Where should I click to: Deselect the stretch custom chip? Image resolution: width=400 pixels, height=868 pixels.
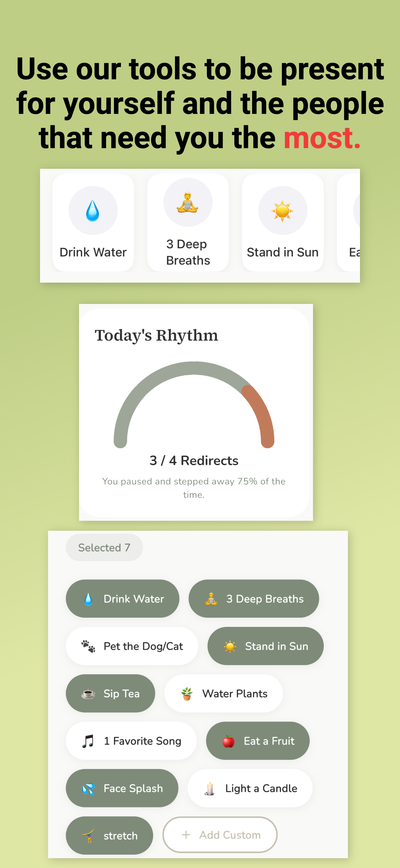(x=109, y=836)
